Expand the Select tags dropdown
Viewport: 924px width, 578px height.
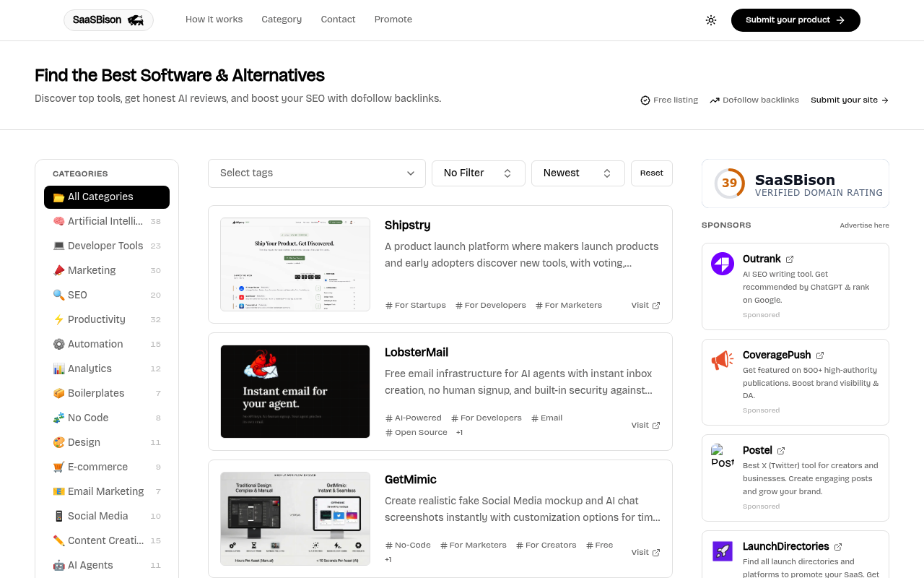[317, 173]
